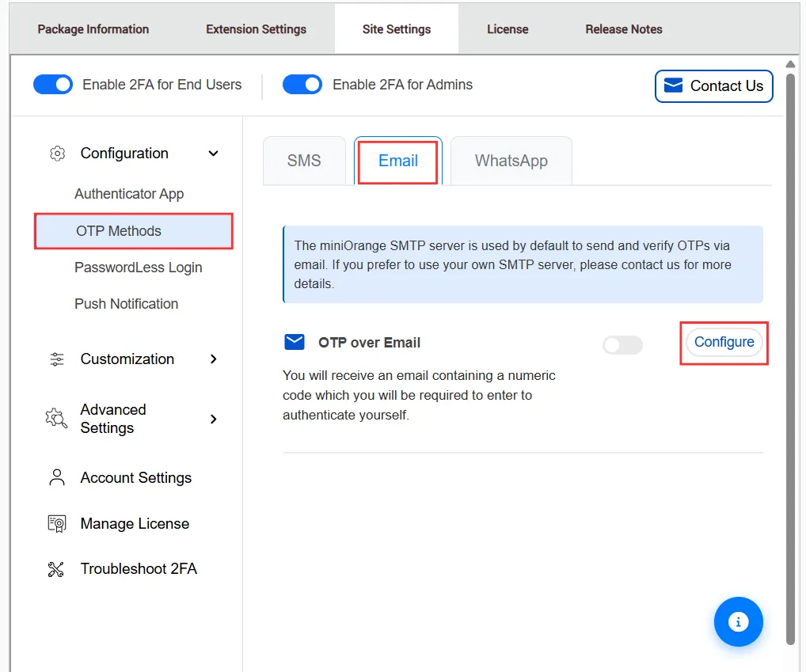Disable the Enable 2FA for Admins toggle
The image size is (806, 672).
pyautogui.click(x=302, y=84)
